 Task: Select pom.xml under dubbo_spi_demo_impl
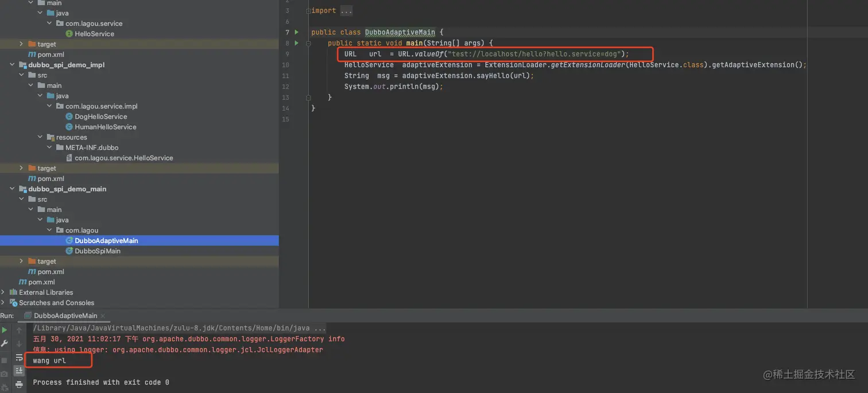click(x=51, y=179)
